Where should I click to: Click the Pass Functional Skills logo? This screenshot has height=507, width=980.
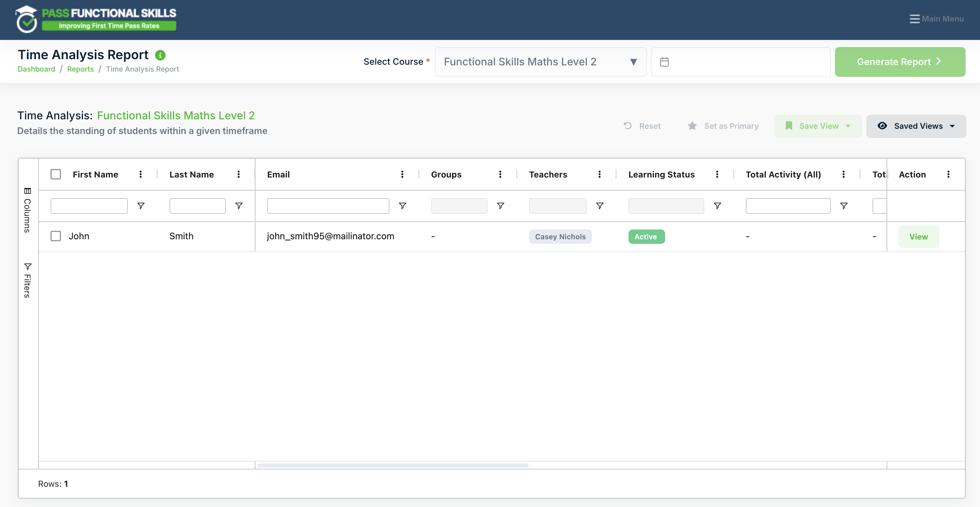click(x=96, y=19)
